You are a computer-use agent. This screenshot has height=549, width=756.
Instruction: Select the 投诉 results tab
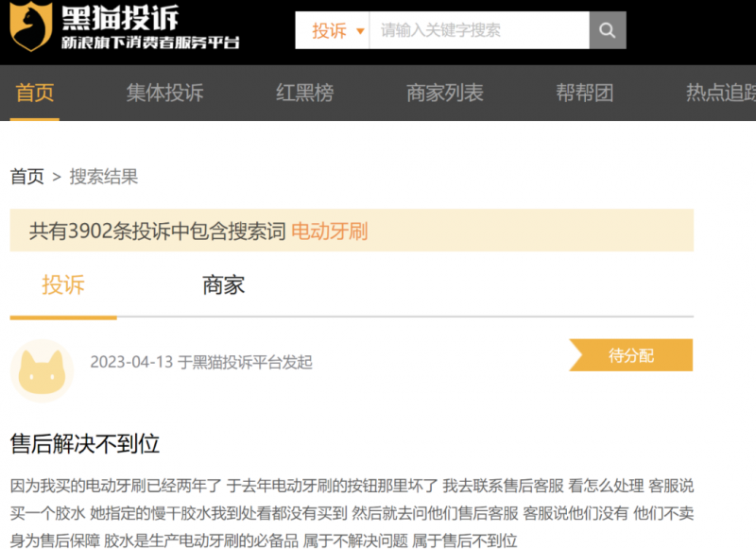click(62, 283)
